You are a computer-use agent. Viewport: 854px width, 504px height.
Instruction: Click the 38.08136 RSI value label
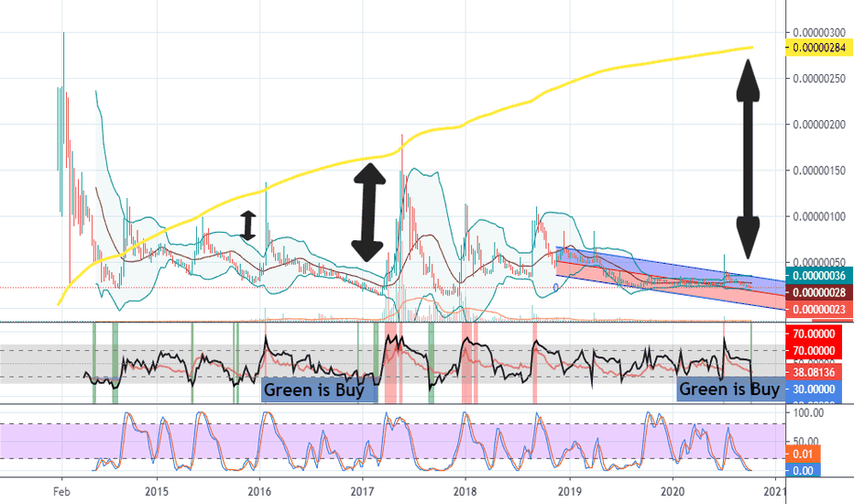pyautogui.click(x=814, y=372)
